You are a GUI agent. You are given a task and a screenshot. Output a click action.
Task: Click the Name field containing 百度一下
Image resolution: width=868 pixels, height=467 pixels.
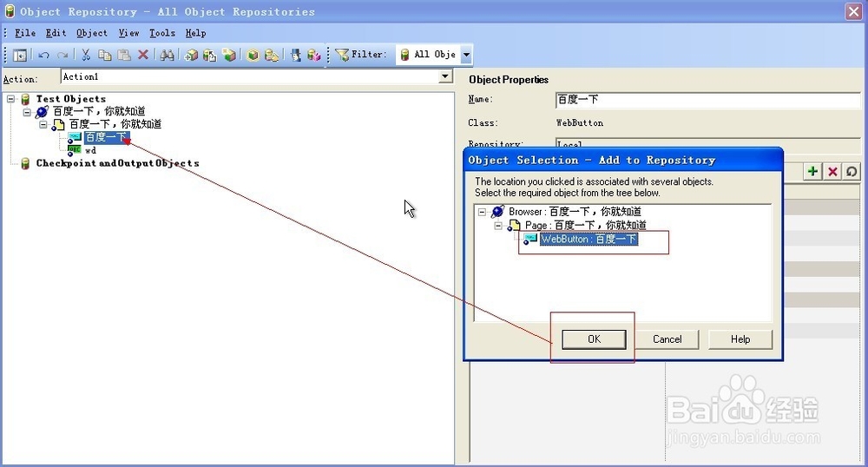tap(708, 100)
